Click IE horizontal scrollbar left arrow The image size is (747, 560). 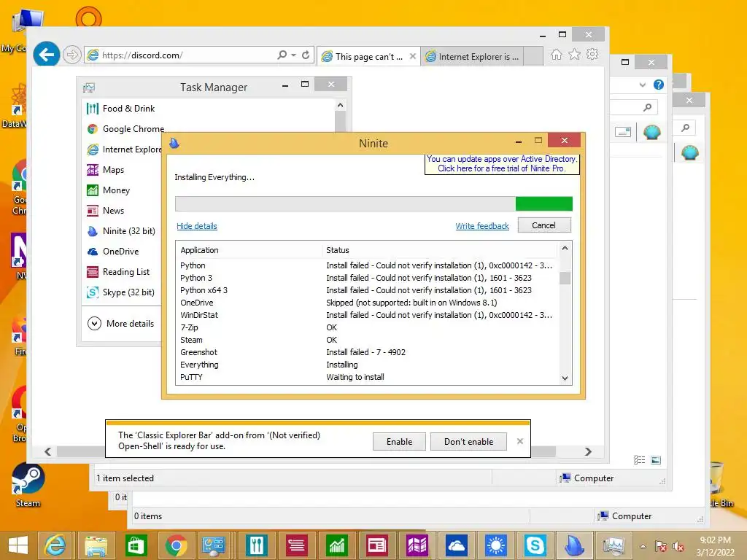click(47, 451)
